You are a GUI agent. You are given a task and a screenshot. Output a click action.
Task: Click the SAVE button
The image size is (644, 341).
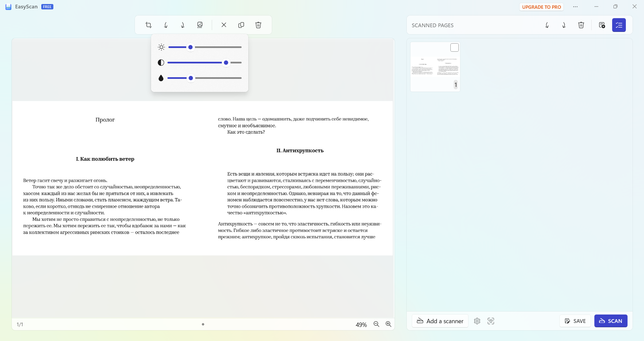click(575, 321)
